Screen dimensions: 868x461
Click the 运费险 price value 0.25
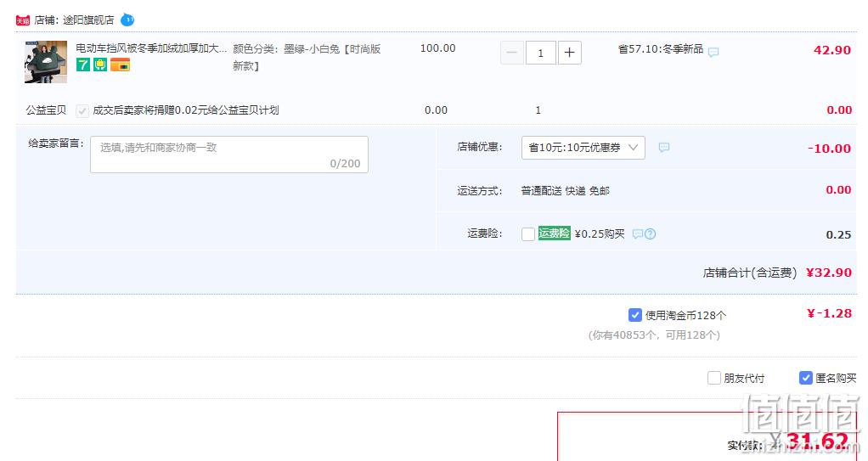(838, 234)
